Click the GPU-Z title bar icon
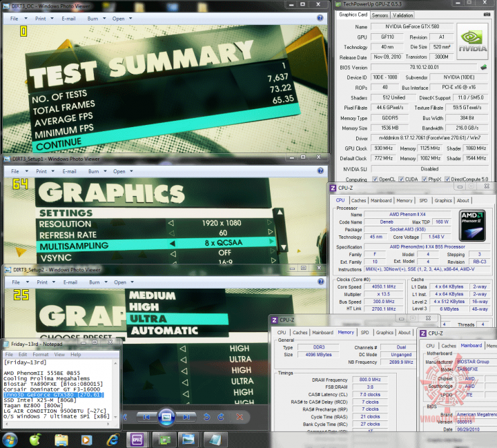Image resolution: width=497 pixels, height=448 pixels. pos(338,4)
